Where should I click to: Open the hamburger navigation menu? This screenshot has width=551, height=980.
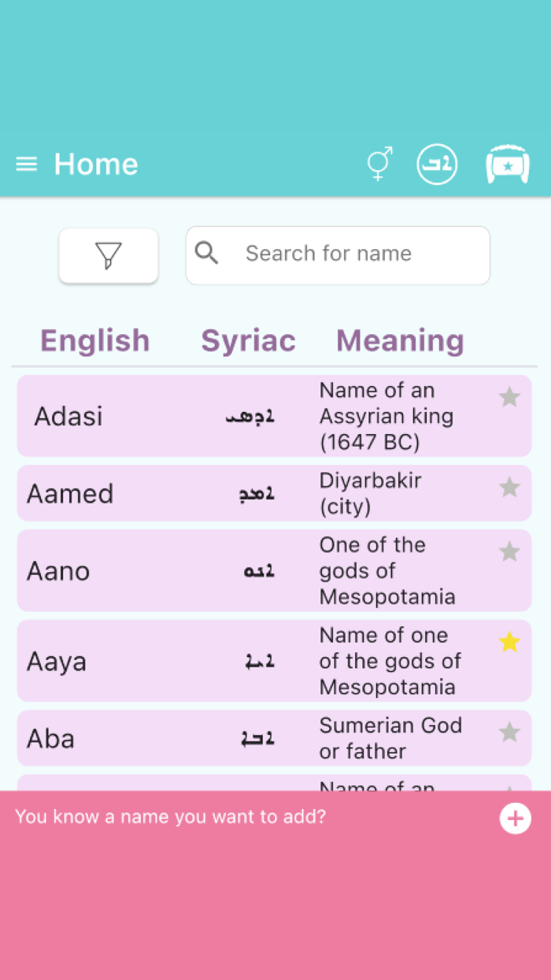(x=27, y=164)
